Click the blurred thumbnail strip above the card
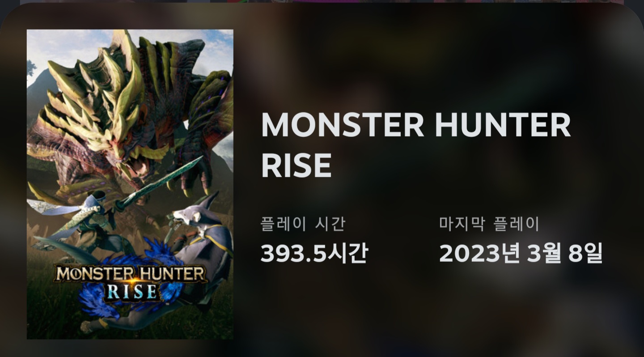 (322, 1)
